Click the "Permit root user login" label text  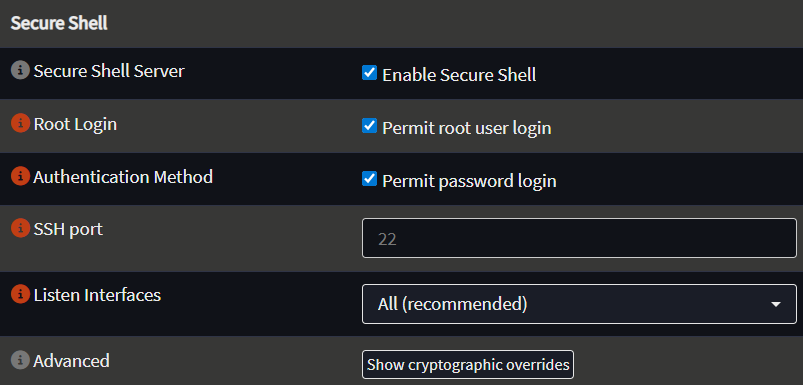pos(467,128)
